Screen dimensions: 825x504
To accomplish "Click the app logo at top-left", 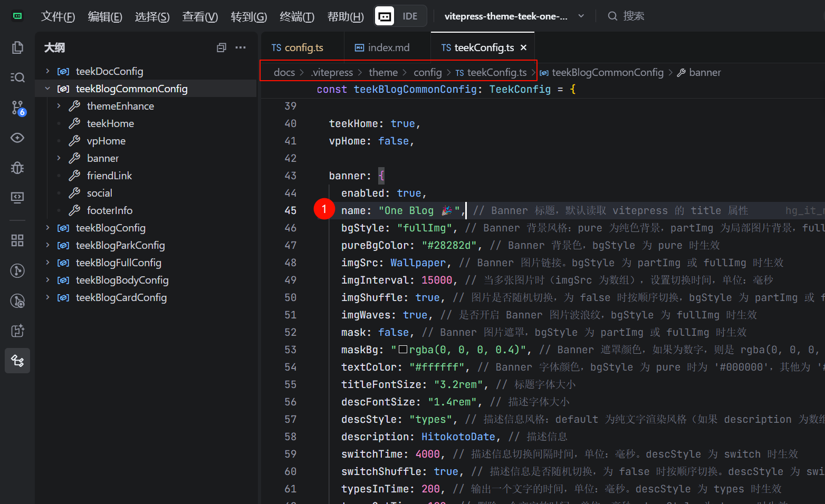I will (x=17, y=16).
